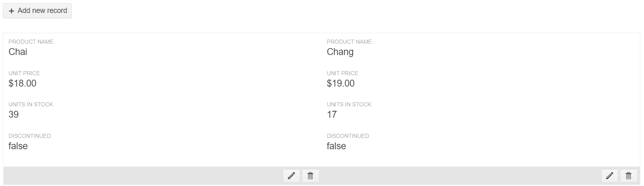The width and height of the screenshot is (644, 186).
Task: Remove the Chang record with trash icon
Action: pos(629,176)
